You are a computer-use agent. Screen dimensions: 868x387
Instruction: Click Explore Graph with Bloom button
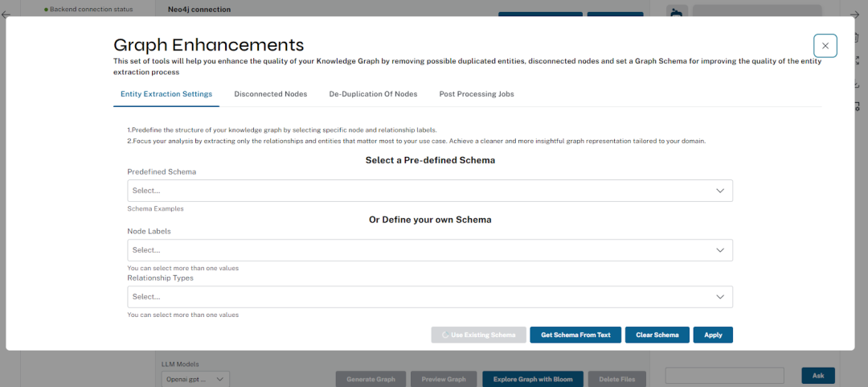coord(533,379)
